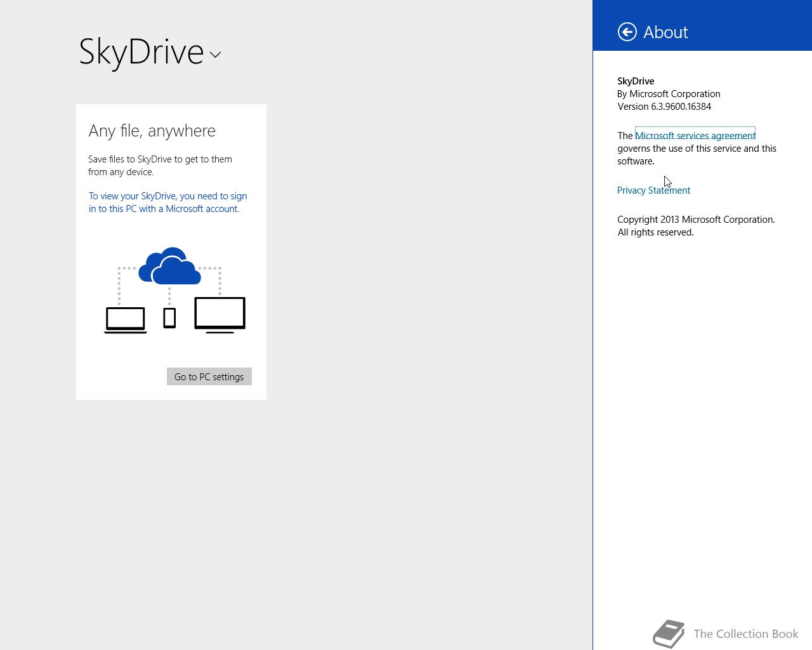Click the laptop device icon
The height and width of the screenshot is (650, 812).
[126, 320]
